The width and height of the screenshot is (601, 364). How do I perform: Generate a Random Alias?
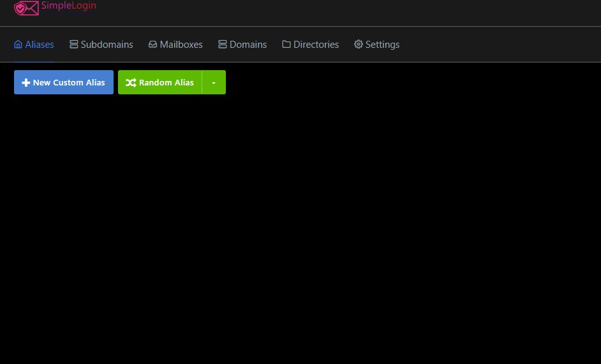click(160, 82)
